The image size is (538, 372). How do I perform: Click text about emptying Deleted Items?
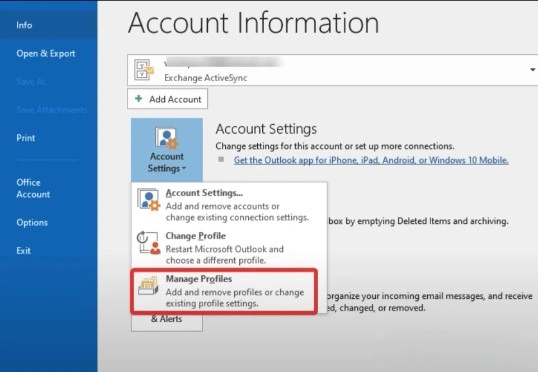point(418,221)
